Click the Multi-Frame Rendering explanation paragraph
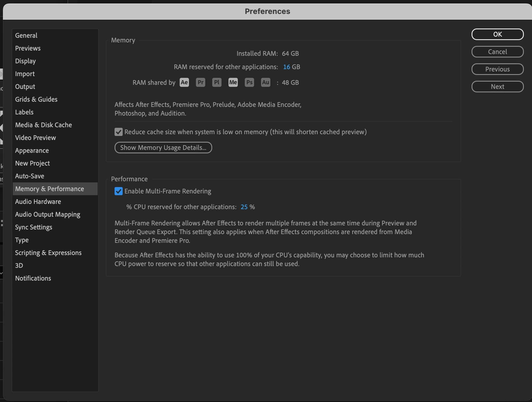Screen dimensions: 532x402 pos(265,232)
